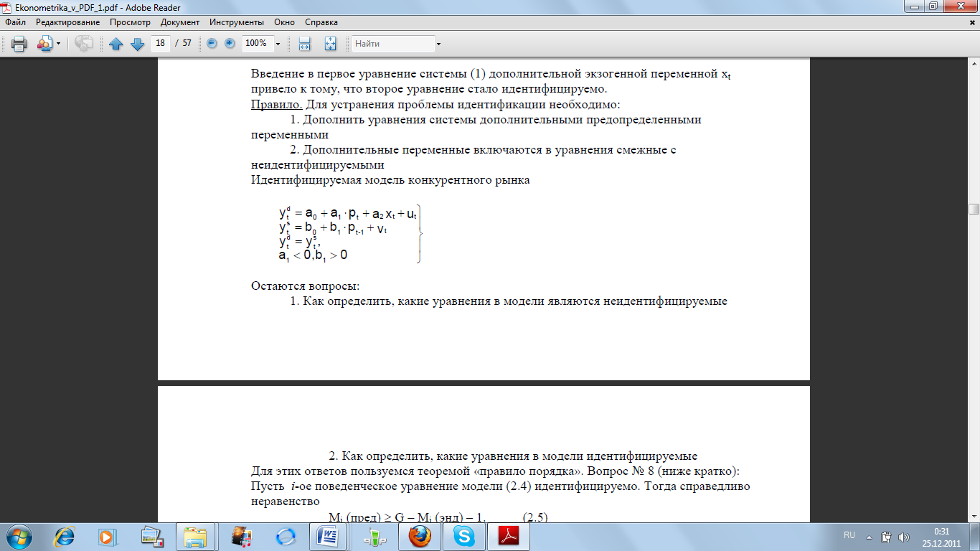Image resolution: width=980 pixels, height=551 pixels.
Task: Click the formula number (2.5)
Action: [535, 517]
